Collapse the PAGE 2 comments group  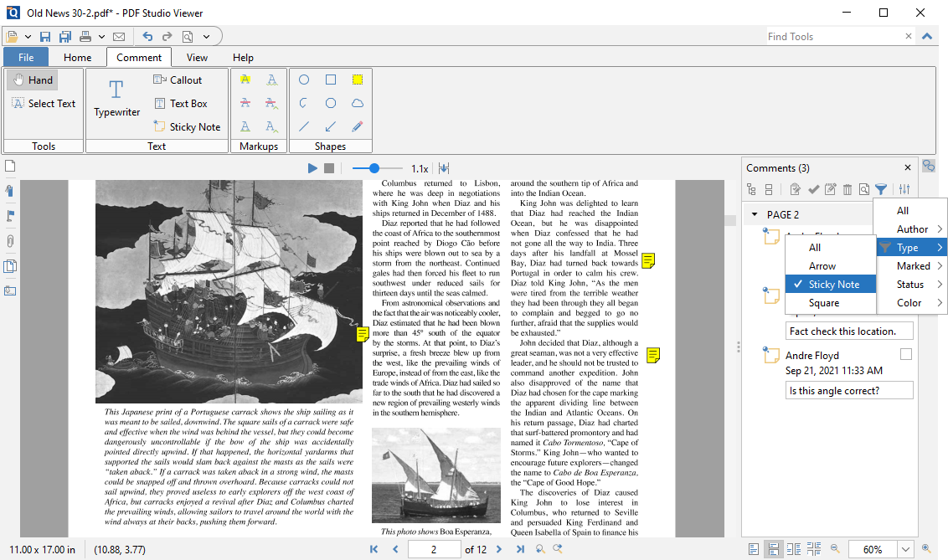coord(755,214)
